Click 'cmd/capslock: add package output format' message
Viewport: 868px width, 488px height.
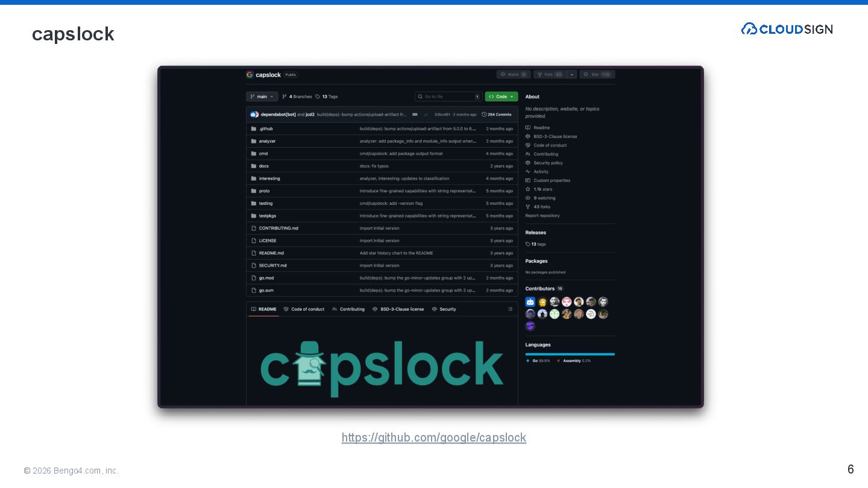pyautogui.click(x=401, y=154)
